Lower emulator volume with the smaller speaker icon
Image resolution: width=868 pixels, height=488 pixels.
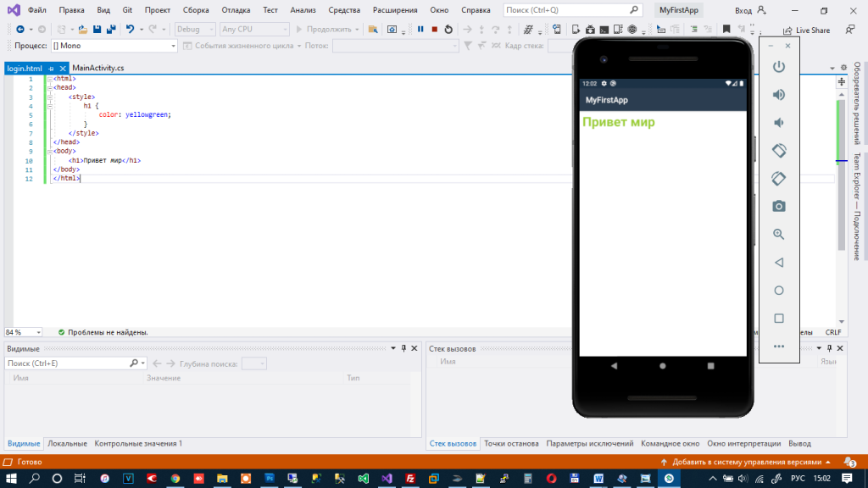779,122
